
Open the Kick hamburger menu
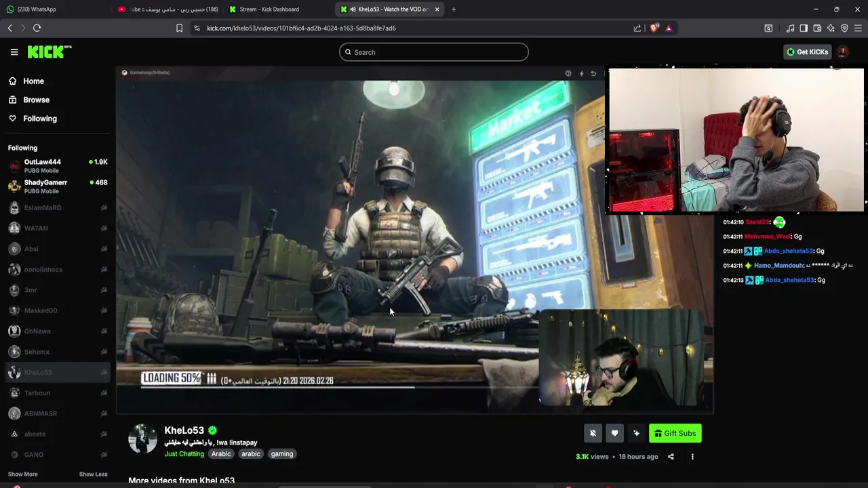pos(14,52)
